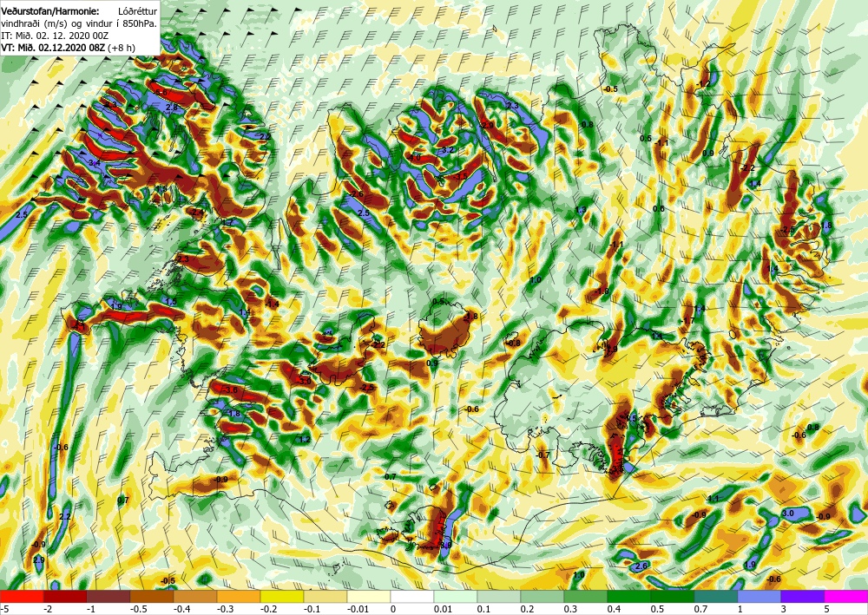Select the "-1.2" map value label
This screenshot has width=868, height=615.
(703, 83)
